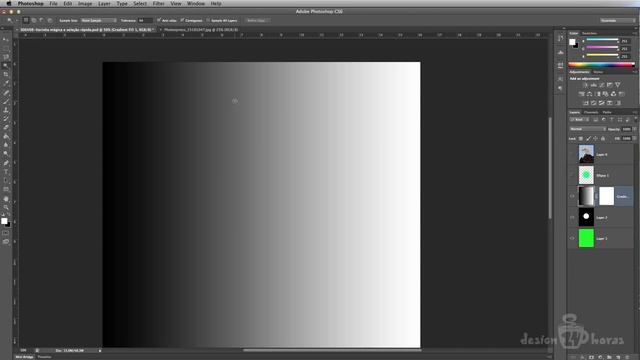
Task: Click the Add to selection mode icon
Action: 34,20
